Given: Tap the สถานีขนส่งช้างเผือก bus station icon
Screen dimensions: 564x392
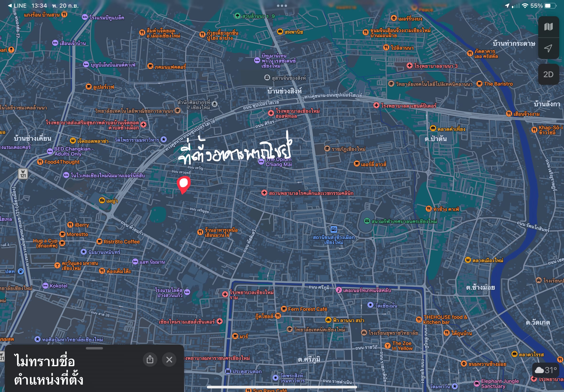Looking at the screenshot, I should point(334,229).
